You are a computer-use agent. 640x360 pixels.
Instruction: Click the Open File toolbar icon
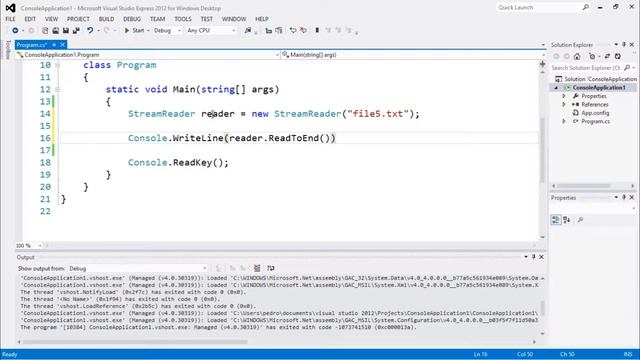tap(56, 31)
